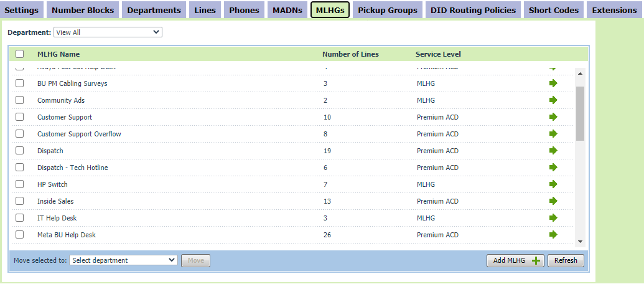Click the IT Help Desk name
The width and height of the screenshot is (644, 284).
[x=57, y=218]
